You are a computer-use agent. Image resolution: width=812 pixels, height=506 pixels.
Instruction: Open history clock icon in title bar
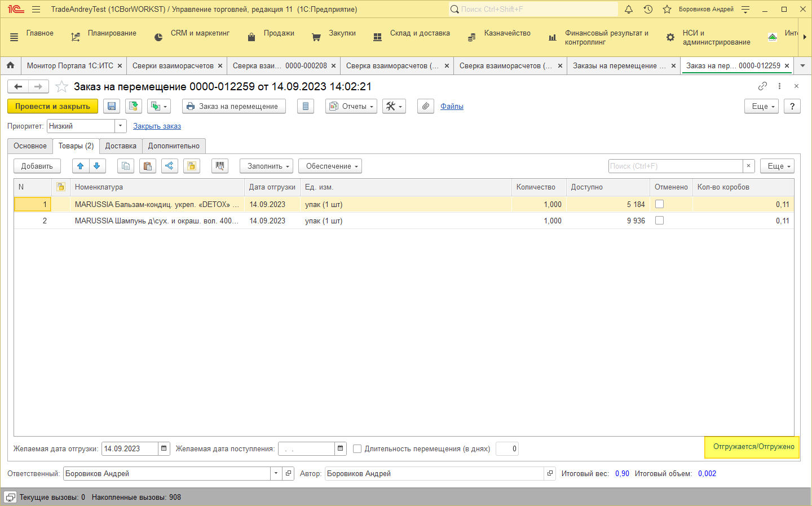point(648,9)
